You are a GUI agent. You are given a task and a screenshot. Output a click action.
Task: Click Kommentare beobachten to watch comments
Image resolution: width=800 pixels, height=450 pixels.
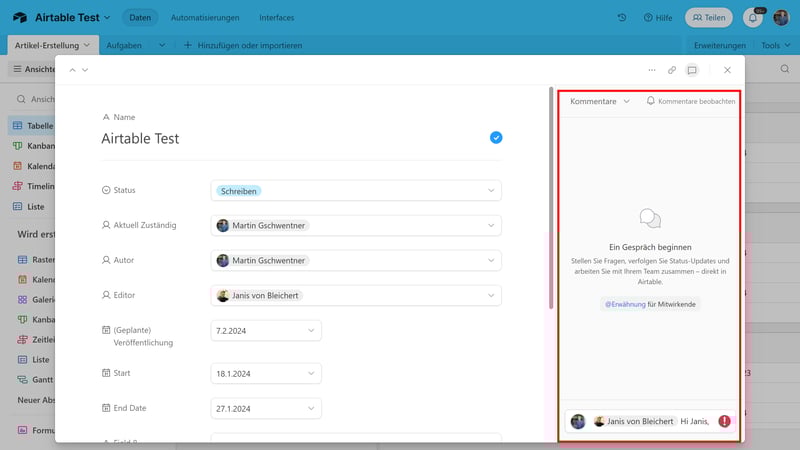pos(691,101)
